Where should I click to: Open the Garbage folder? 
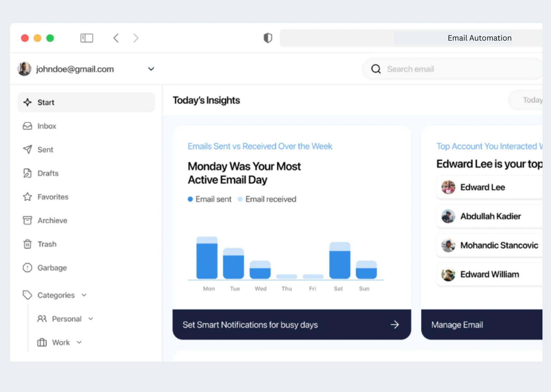52,268
